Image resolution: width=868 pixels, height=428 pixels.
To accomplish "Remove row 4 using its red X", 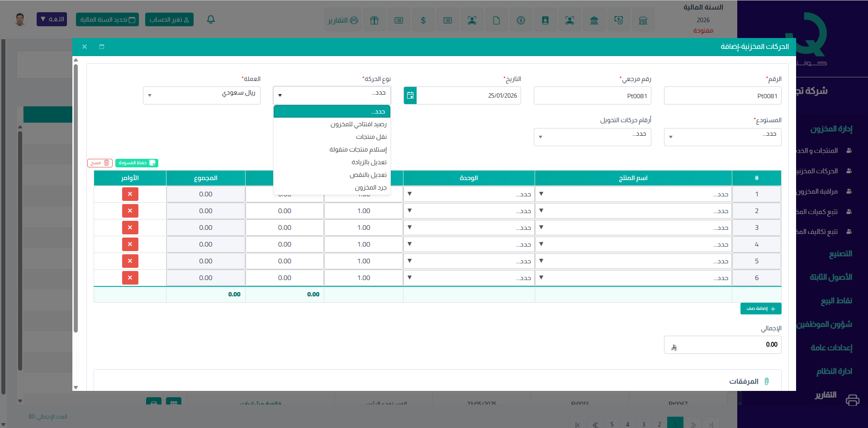I will click(130, 244).
